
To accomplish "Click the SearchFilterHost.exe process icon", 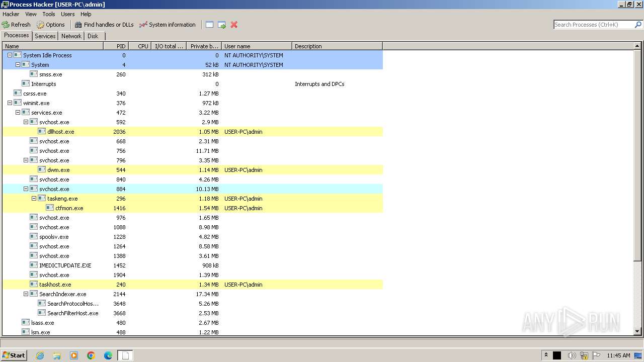I will coord(42,313).
